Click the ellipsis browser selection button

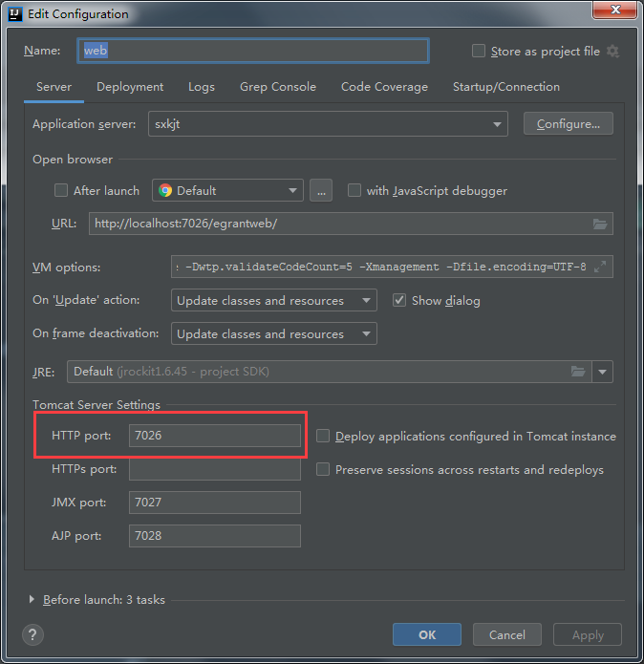(x=320, y=190)
